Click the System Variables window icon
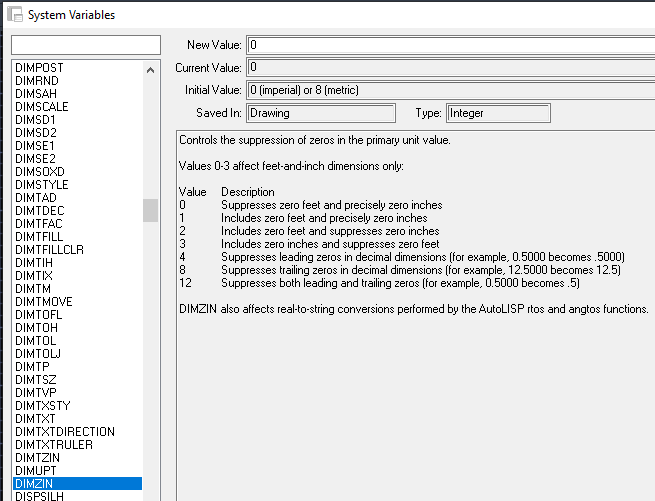Viewport: 655px width, 501px height. click(15, 14)
